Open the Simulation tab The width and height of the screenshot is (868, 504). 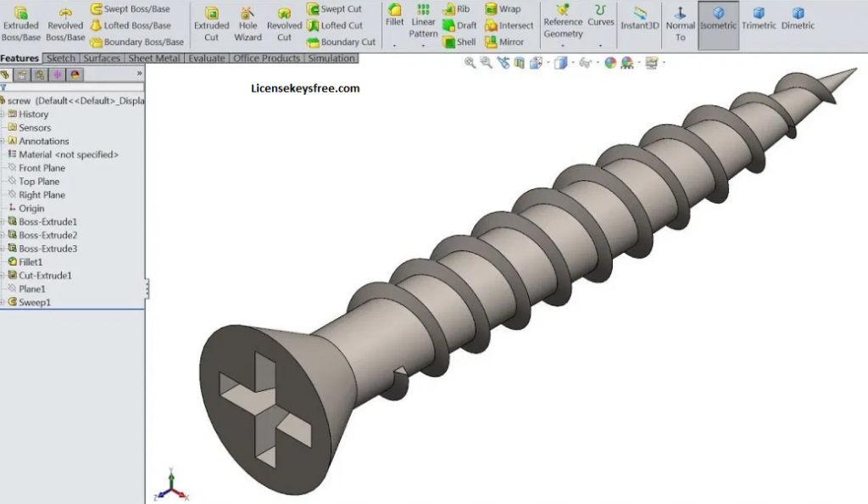331,59
